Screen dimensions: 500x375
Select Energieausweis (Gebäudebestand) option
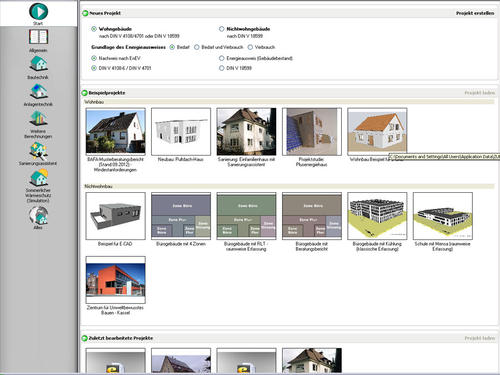point(222,58)
